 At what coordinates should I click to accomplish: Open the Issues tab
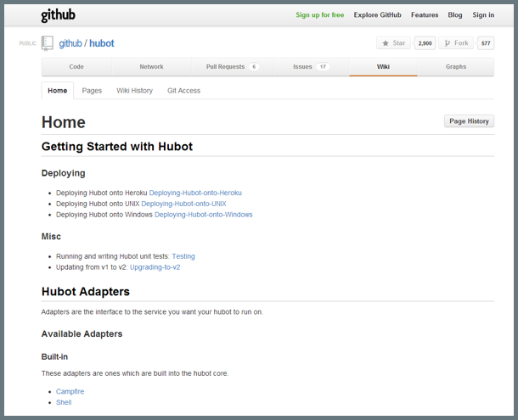tap(311, 67)
